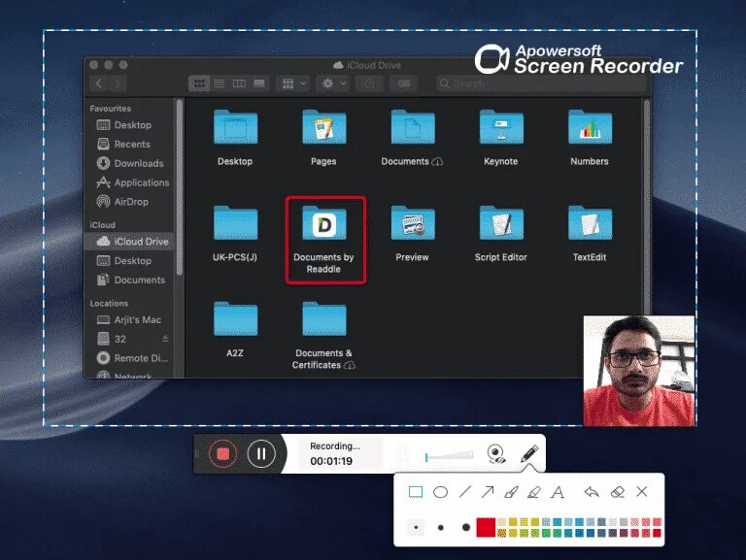Choose the medium stroke size dot
The image size is (746, 560).
441,527
